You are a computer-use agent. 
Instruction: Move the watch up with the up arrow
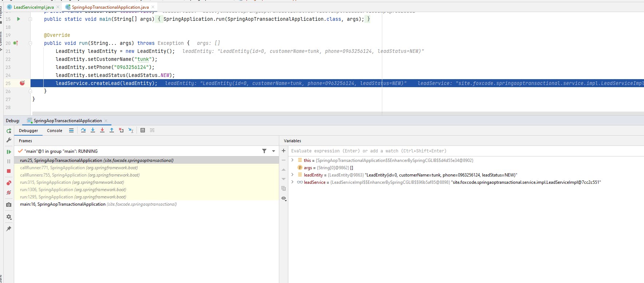click(x=284, y=170)
